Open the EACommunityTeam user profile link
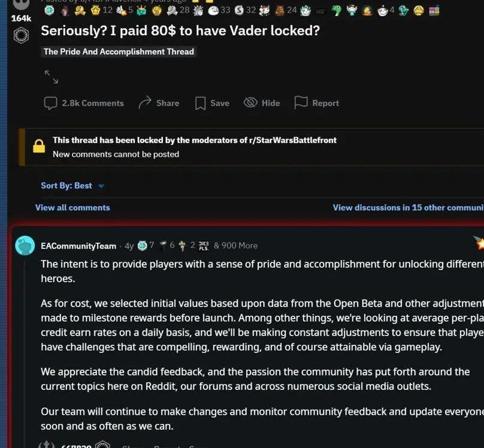Screen dimensions: 484x448 (78, 246)
